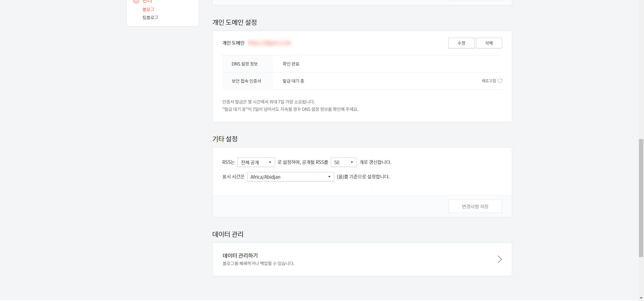Viewport: 644px width, 301px height.
Task: Open the timezone dropdown showing Africa/Abidjan
Action: 290,177
